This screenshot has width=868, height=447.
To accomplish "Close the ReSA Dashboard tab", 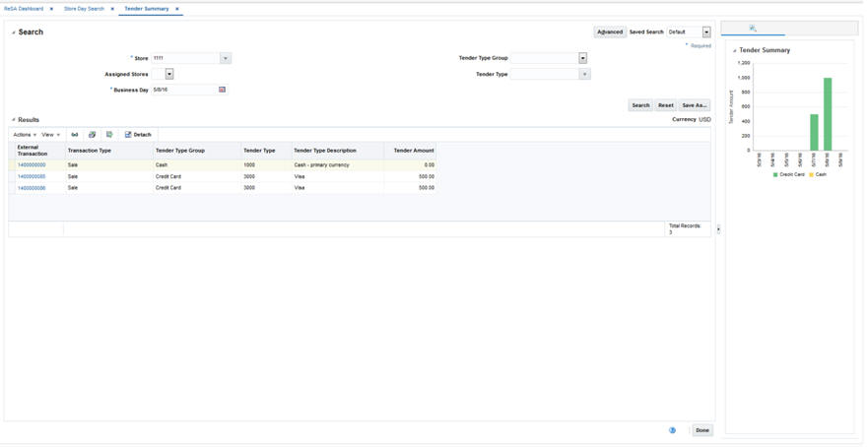I will pos(51,9).
